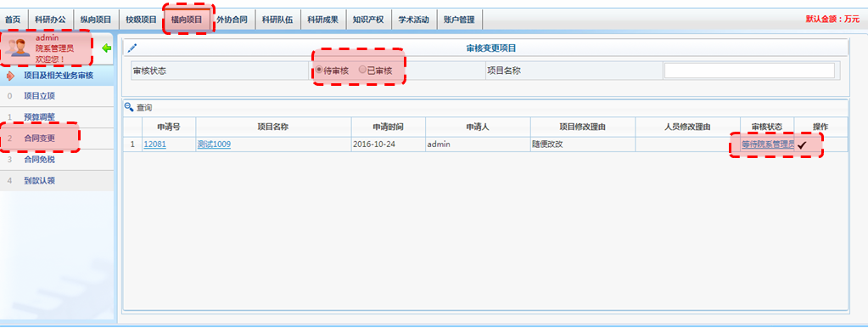Screen dimensions: 868x328
Task: Click red arrow icon beside 项目及相关业务审核
Action: tap(10, 76)
